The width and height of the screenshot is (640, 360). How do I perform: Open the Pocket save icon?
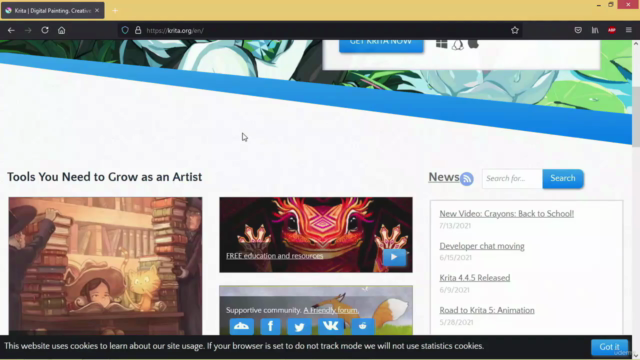click(578, 30)
